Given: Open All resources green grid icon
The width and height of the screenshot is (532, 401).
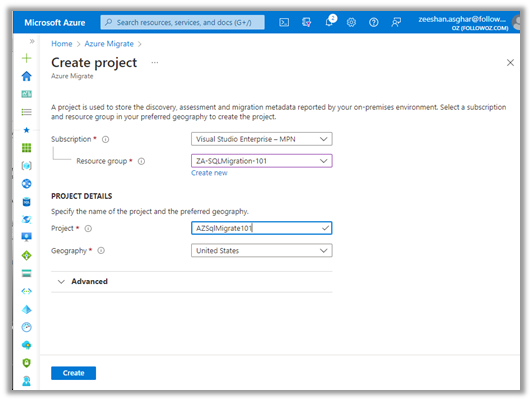Looking at the screenshot, I should coord(26,148).
